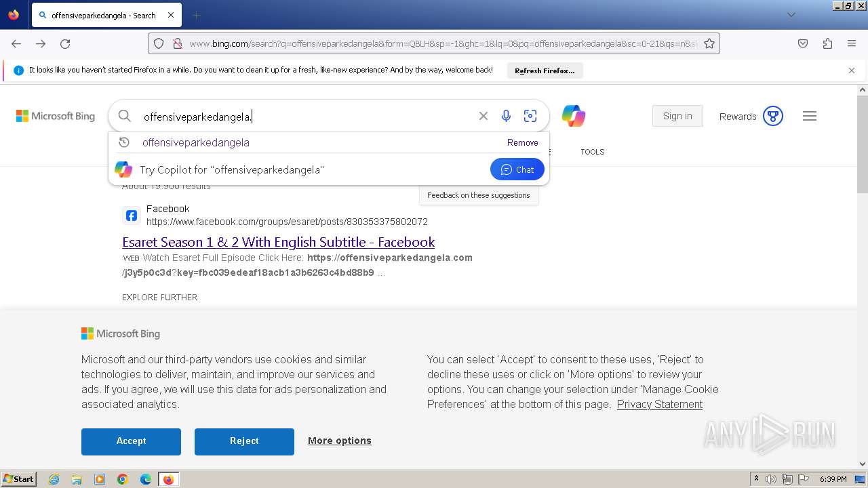The width and height of the screenshot is (868, 488).
Task: Click the Microsoft Bing logo
Action: click(56, 116)
